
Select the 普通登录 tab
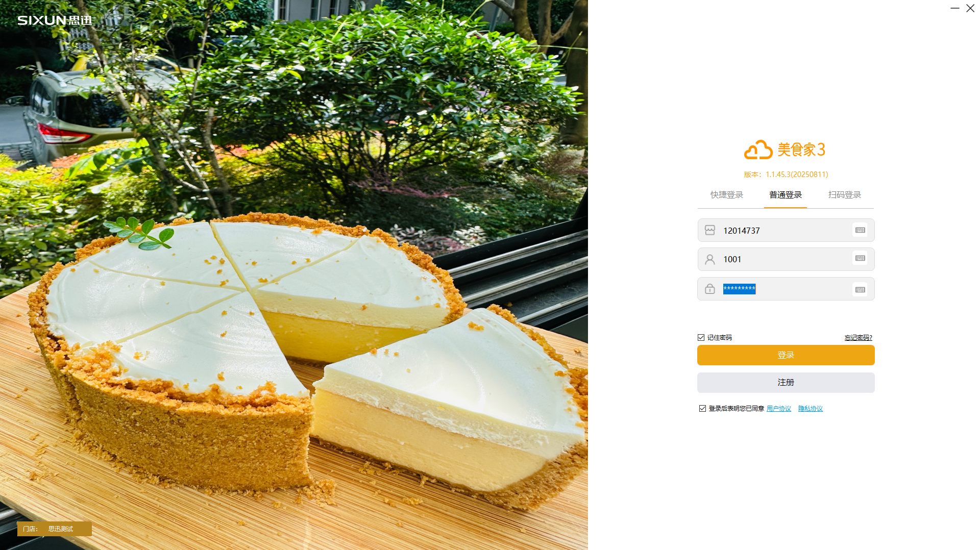(786, 195)
